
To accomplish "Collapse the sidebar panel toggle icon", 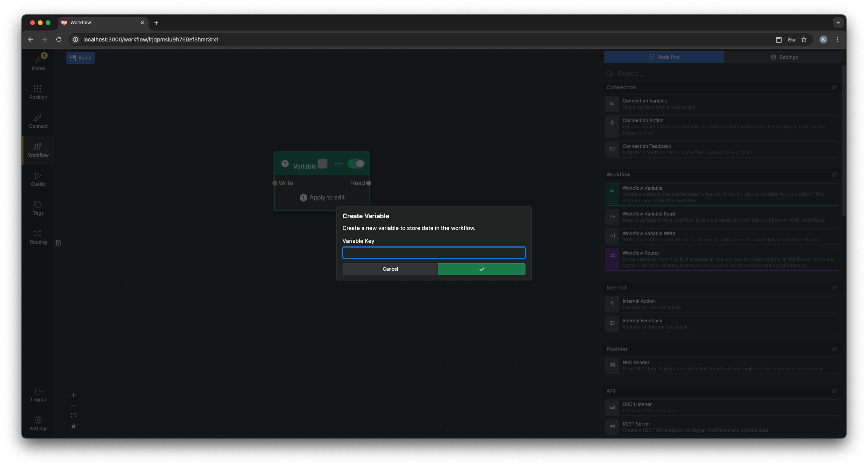I will 58,243.
